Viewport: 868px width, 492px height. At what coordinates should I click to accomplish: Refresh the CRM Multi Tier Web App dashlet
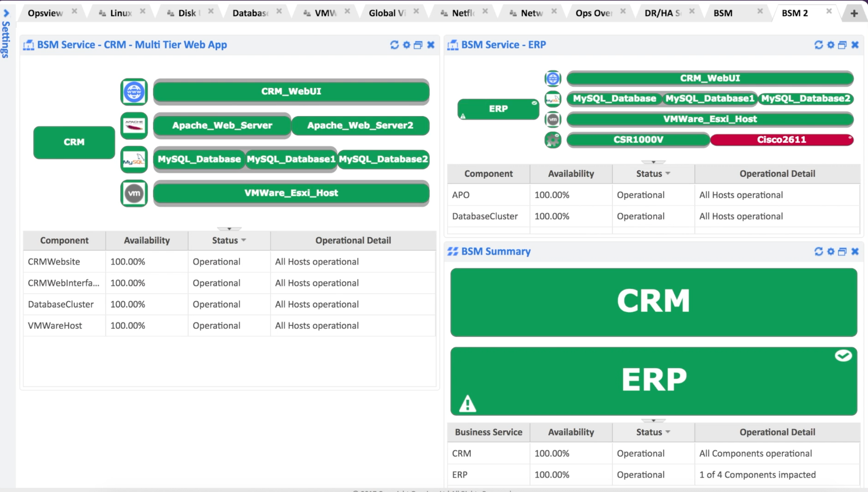394,44
